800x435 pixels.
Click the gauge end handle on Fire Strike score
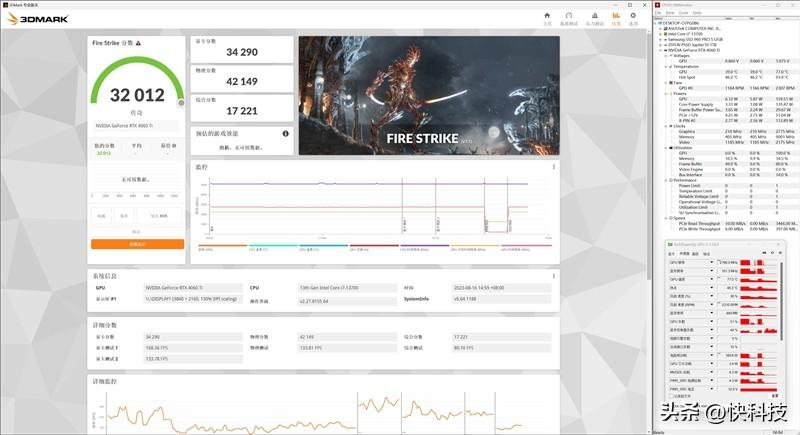click(x=181, y=103)
